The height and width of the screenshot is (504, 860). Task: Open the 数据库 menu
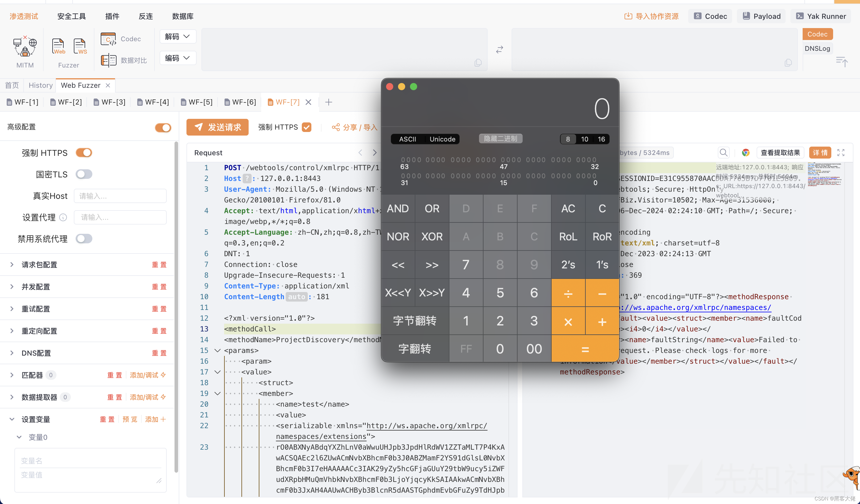(x=183, y=16)
